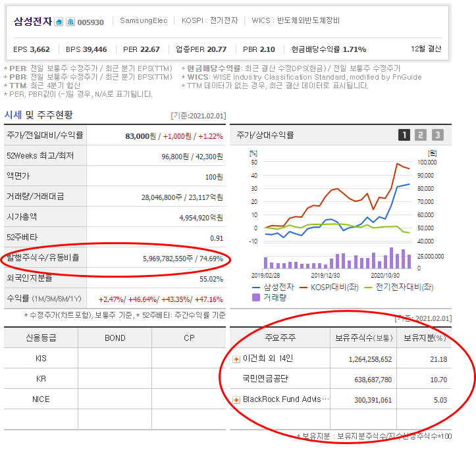The width and height of the screenshot is (476, 452).
Task: Switch the chart to tab 2
Action: click(x=421, y=135)
